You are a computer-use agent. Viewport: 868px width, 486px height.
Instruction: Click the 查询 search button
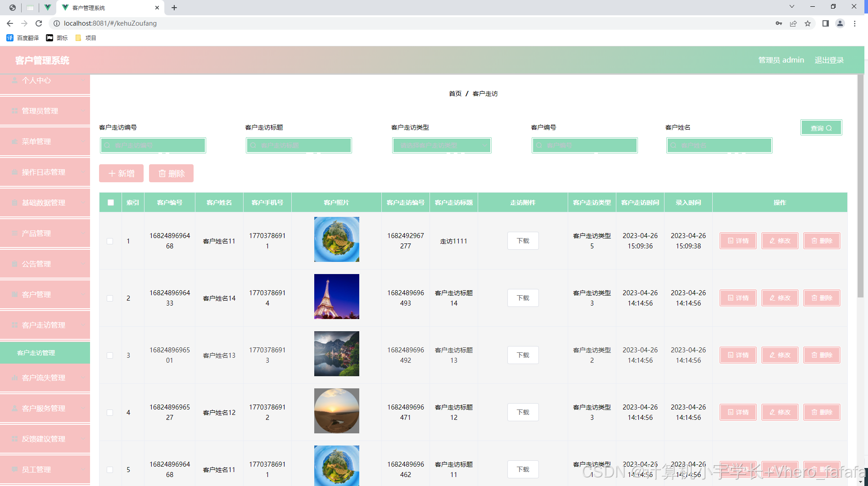click(821, 128)
